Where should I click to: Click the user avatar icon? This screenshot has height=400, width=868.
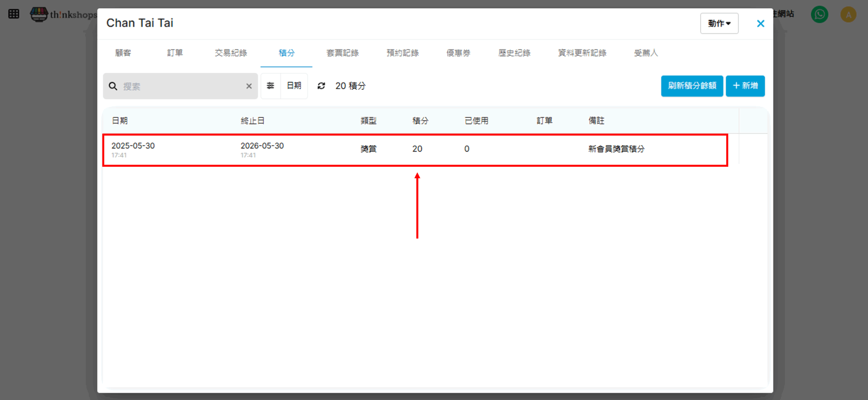point(848,15)
